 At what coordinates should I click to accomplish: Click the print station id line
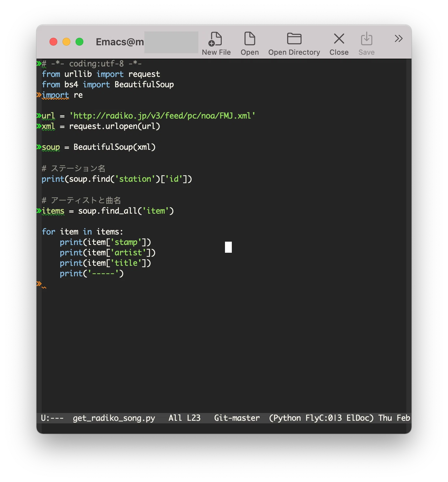117,179
